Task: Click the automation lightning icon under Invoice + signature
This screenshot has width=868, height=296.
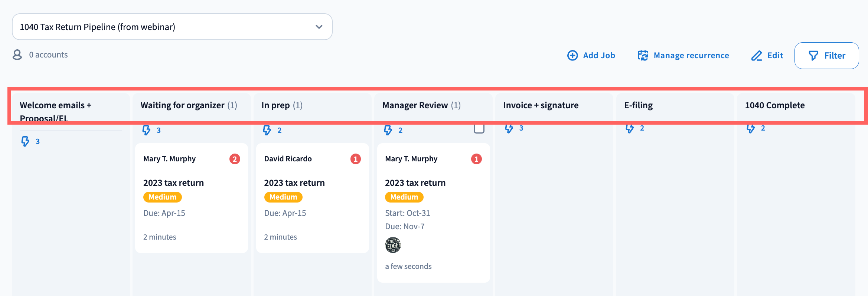Action: (509, 128)
